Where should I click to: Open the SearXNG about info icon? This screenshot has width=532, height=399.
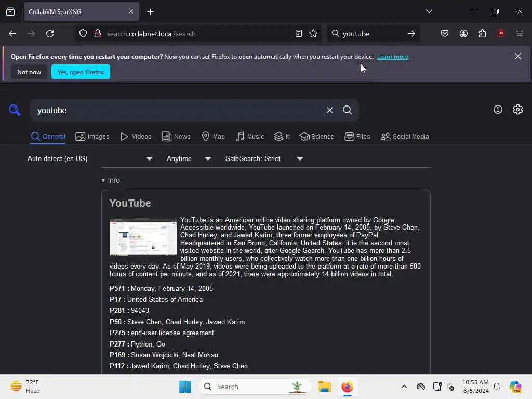[x=498, y=109]
